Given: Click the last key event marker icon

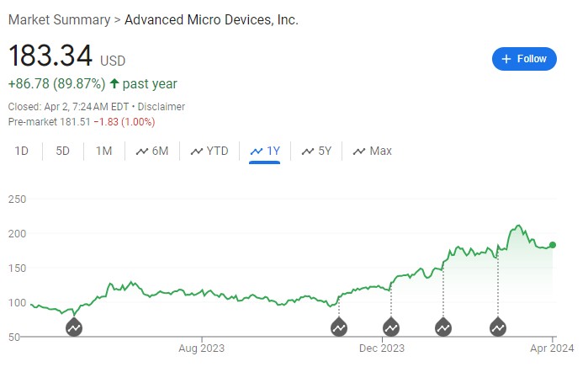Looking at the screenshot, I should pos(498,327).
